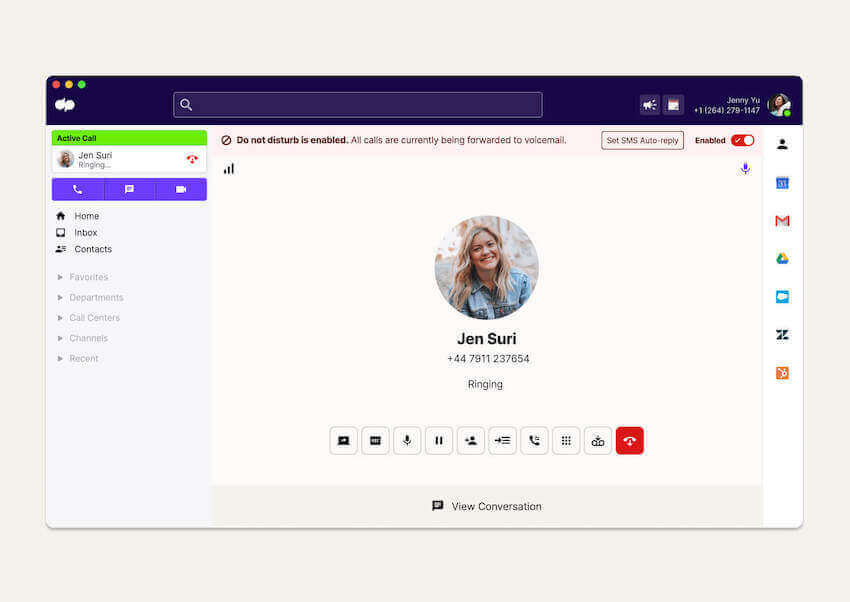The image size is (850, 602).
Task: Open Google Drive integration panel
Action: point(781,258)
